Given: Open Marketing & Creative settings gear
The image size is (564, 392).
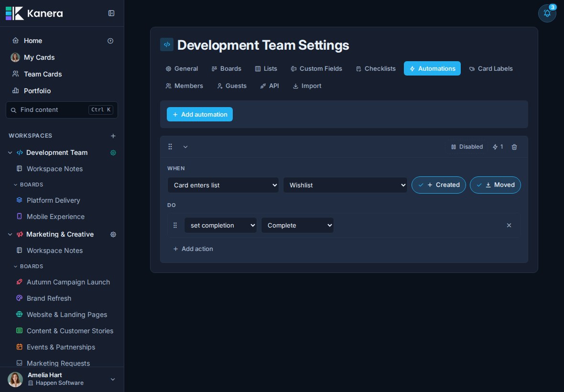Looking at the screenshot, I should point(113,234).
